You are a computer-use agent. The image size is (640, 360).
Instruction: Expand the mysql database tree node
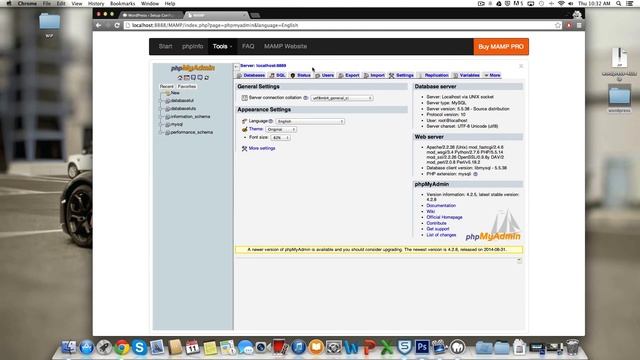(x=161, y=124)
